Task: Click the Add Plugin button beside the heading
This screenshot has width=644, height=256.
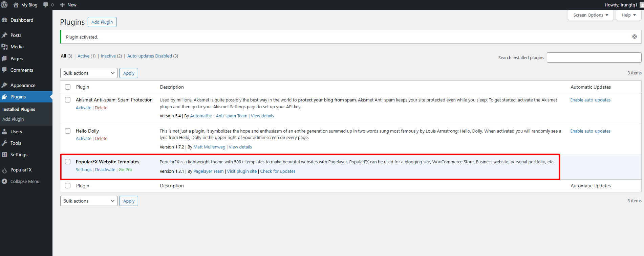Action: 102,22
